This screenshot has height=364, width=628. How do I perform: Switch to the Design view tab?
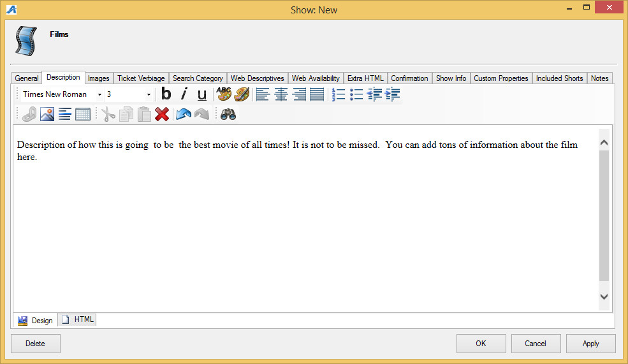(x=36, y=321)
